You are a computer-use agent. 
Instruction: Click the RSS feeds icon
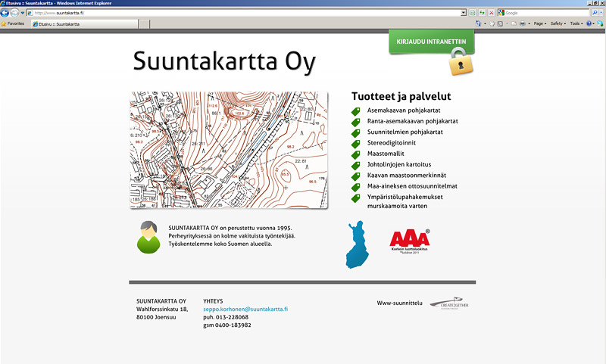tap(500, 23)
